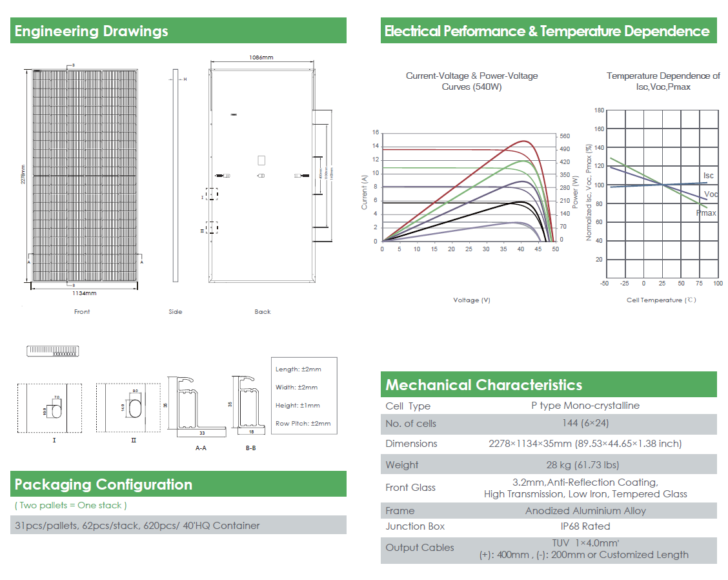Click the Packaging Configuration header
The height and width of the screenshot is (580, 728).
178,484
